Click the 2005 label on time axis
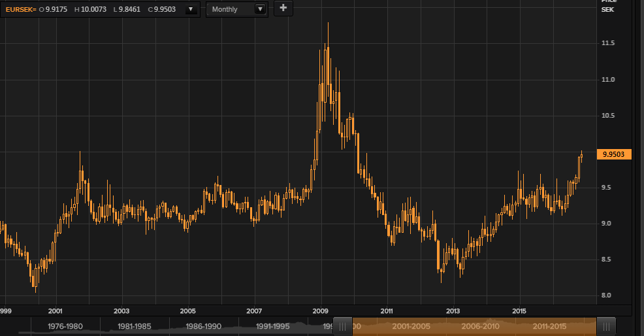This screenshot has height=336, width=644. (x=187, y=311)
